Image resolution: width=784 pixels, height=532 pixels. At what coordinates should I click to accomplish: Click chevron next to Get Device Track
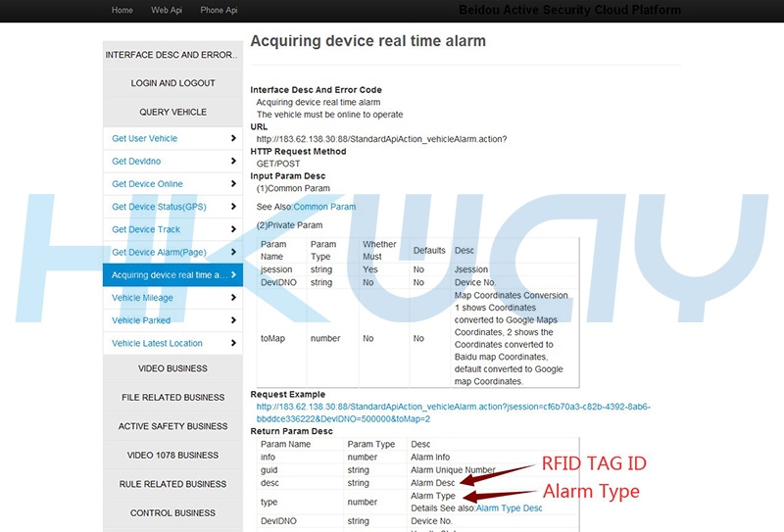233,229
